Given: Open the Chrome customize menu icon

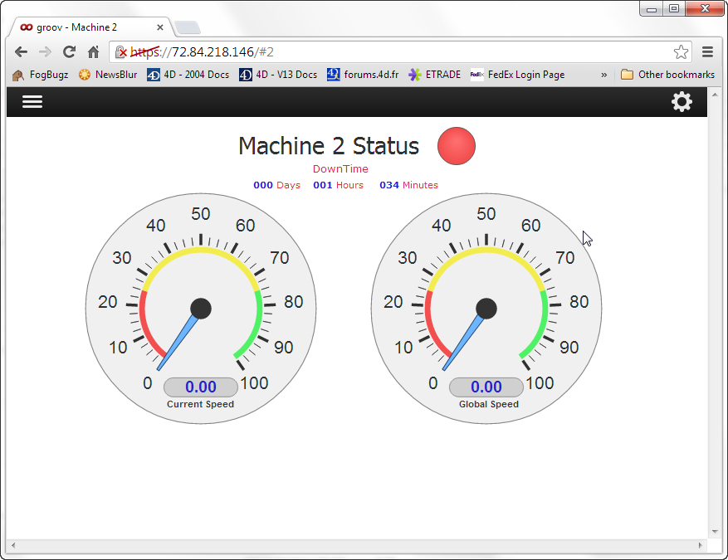Looking at the screenshot, I should click(x=707, y=52).
